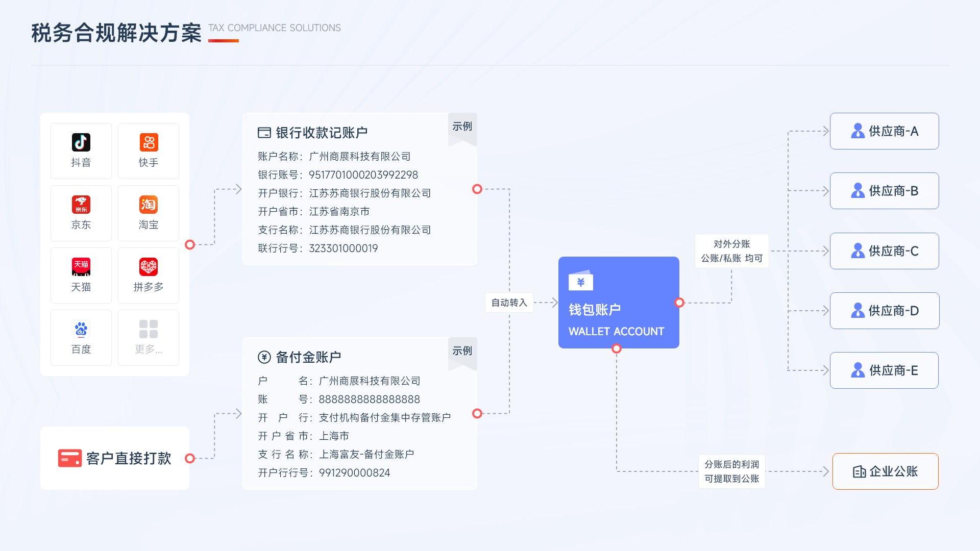Click the 对外分账 公账/私账 label box
This screenshot has width=980, height=551.
pos(731,251)
